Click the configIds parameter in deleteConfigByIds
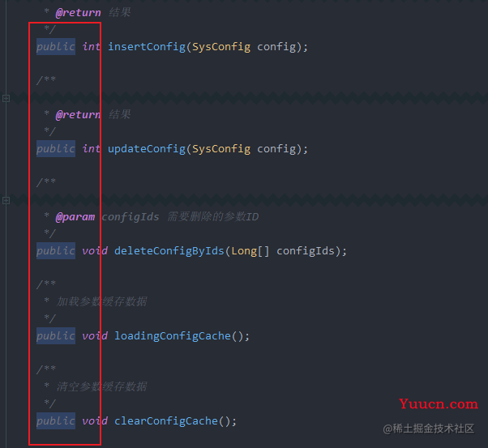This screenshot has width=488, height=448. click(x=306, y=251)
